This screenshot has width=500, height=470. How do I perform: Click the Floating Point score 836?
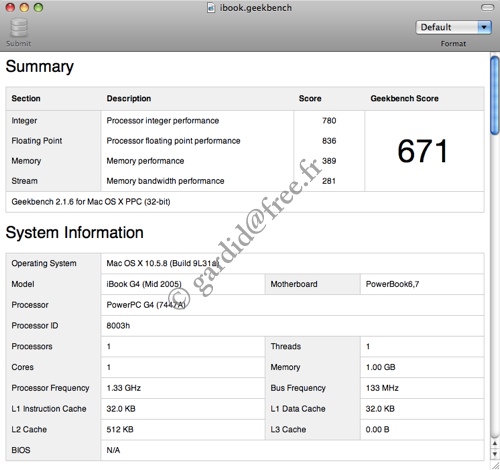[x=329, y=141]
